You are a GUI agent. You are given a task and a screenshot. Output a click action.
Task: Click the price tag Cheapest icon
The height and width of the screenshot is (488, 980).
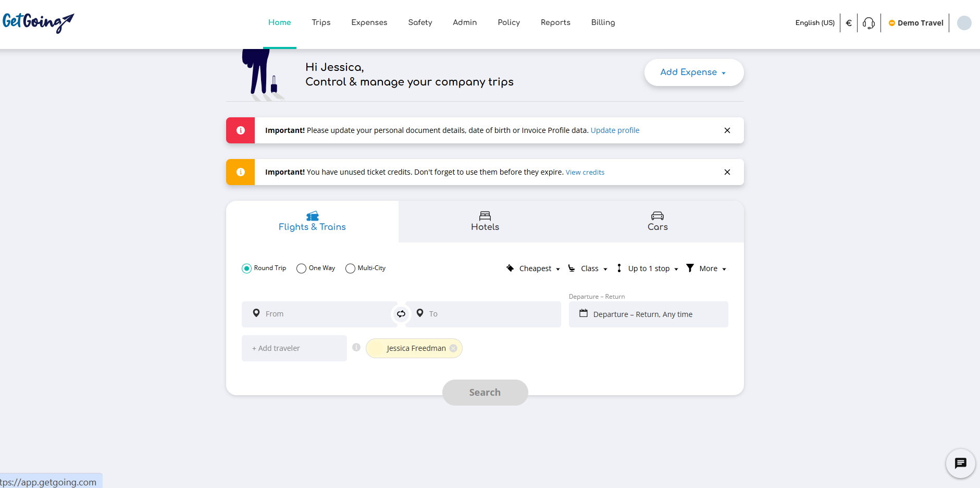510,268
